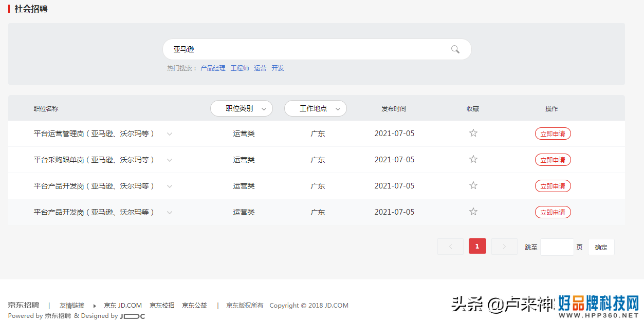644x322 pixels.
Task: Click 京东招聘 logo in footer
Action: tap(24, 305)
